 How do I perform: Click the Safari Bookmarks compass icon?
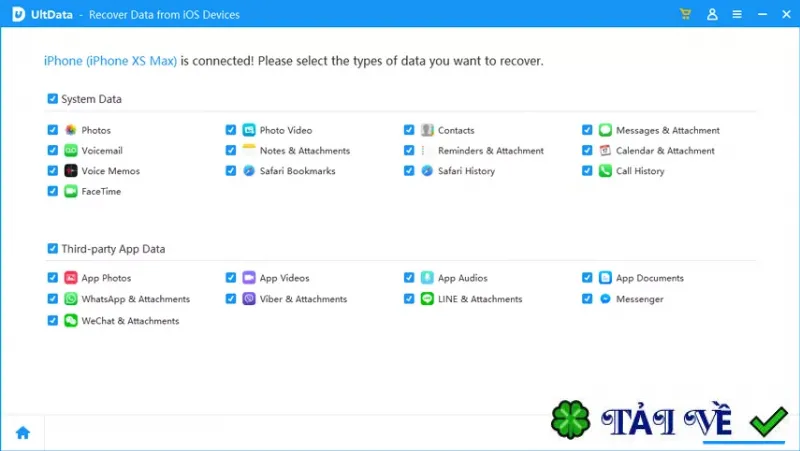coord(248,171)
